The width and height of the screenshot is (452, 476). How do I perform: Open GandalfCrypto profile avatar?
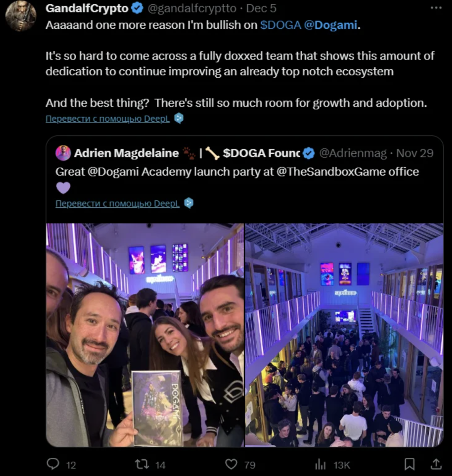pos(21,16)
